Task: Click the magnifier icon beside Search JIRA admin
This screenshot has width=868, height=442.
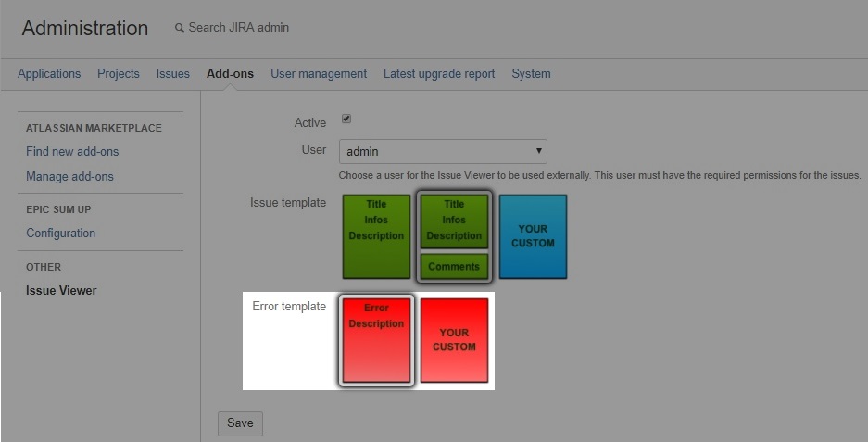Action: pyautogui.click(x=180, y=29)
